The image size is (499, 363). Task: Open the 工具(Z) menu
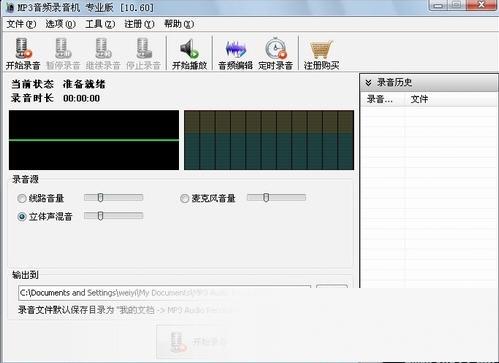pyautogui.click(x=100, y=24)
